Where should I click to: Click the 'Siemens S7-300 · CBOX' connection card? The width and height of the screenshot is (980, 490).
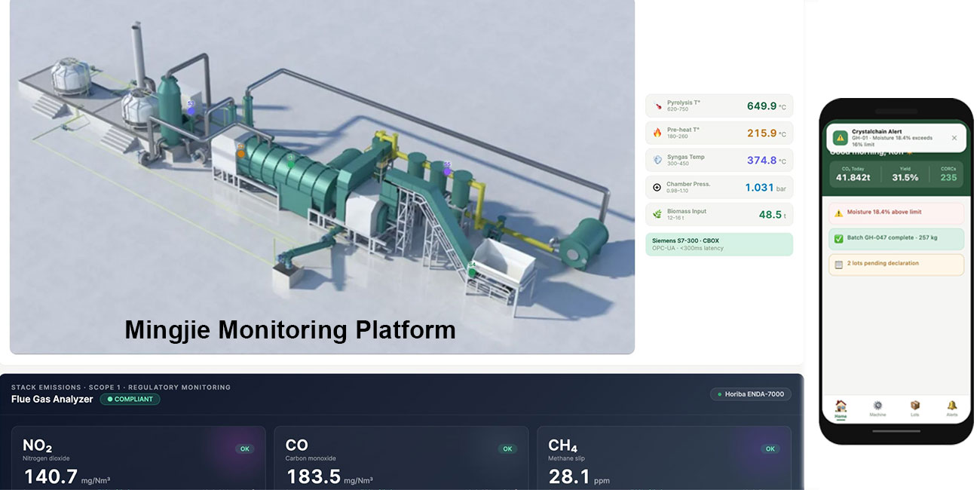(x=719, y=244)
